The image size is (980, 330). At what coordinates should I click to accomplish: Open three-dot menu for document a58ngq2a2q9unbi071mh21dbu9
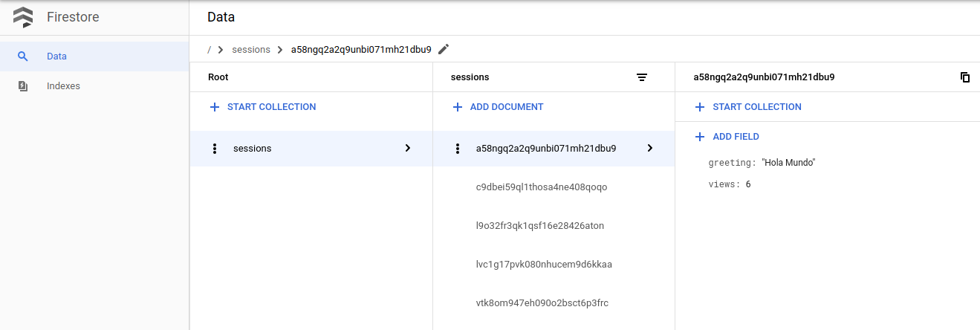(x=458, y=149)
